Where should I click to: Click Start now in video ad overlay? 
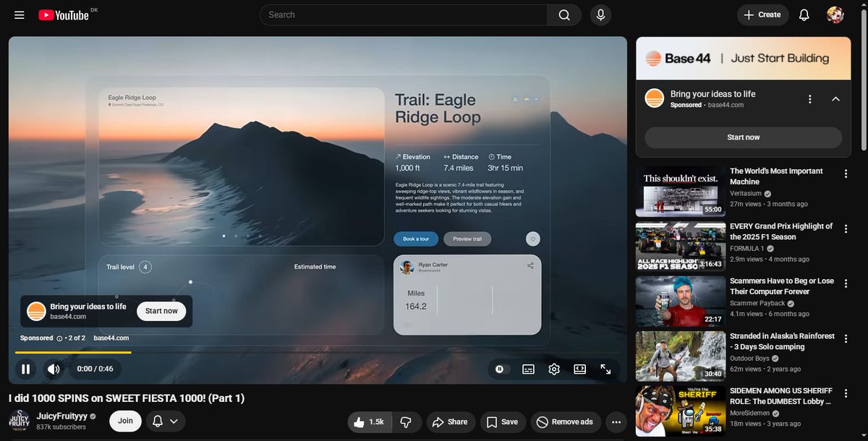pos(161,311)
